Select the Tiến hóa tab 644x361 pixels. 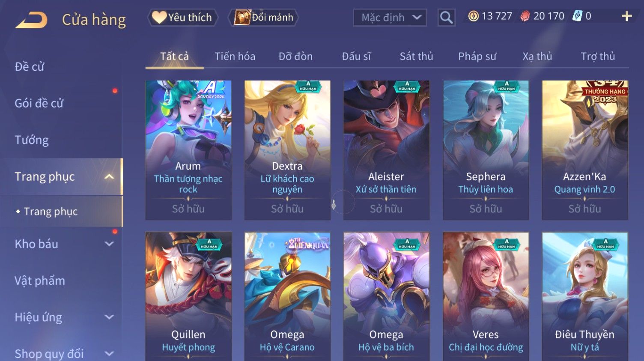[235, 57]
